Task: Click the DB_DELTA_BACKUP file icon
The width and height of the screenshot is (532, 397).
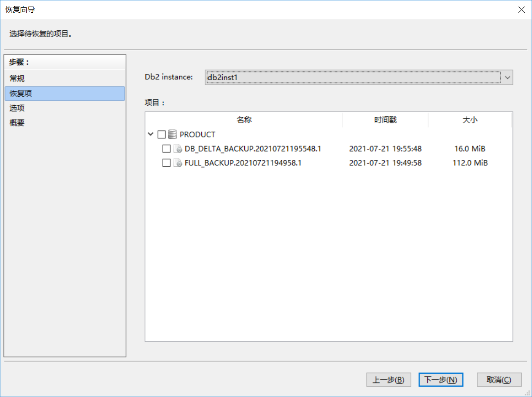Action: (x=178, y=149)
